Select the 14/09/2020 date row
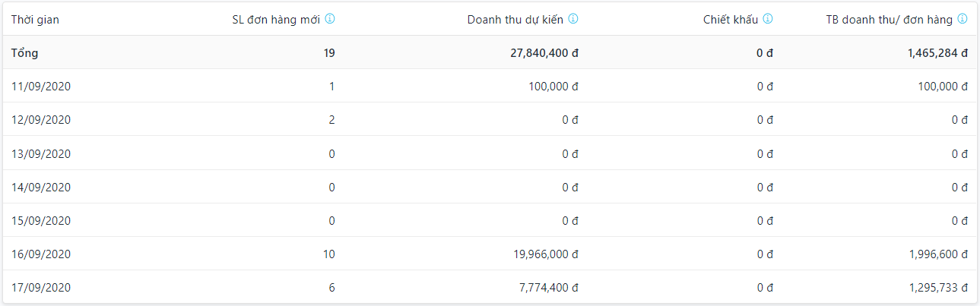 [x=41, y=187]
